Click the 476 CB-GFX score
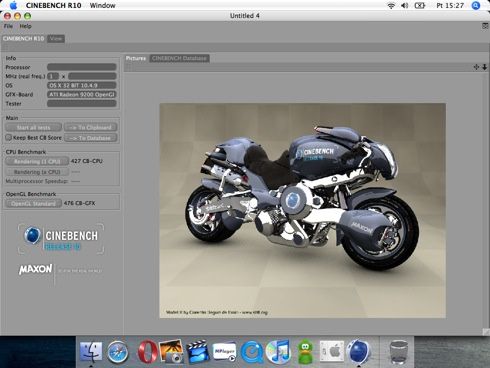The height and width of the screenshot is (368, 490). [x=79, y=203]
